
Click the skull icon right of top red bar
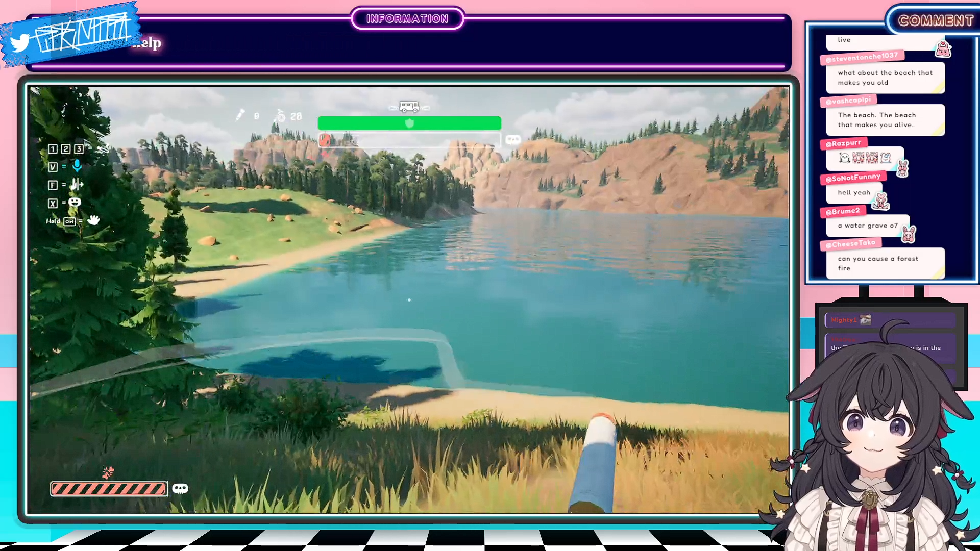coord(512,139)
